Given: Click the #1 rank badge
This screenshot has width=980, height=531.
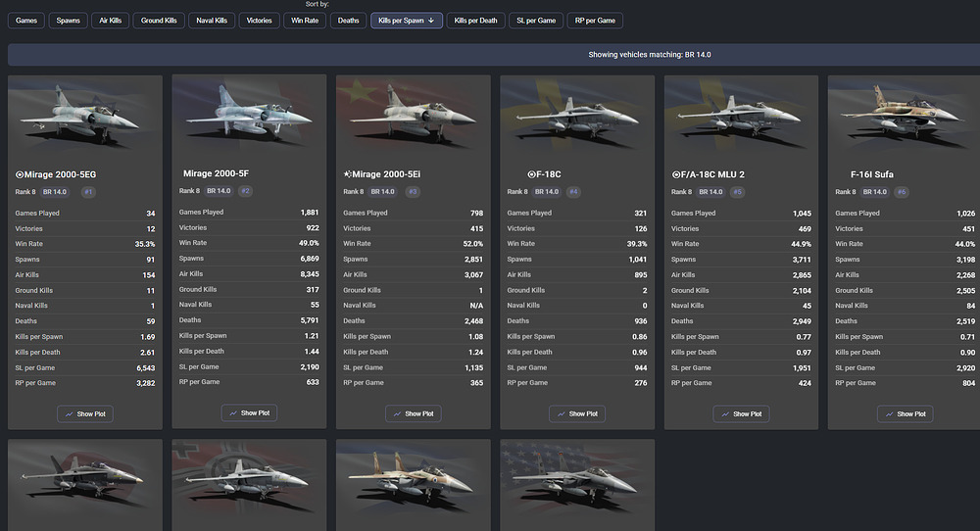Looking at the screenshot, I should coord(89,192).
